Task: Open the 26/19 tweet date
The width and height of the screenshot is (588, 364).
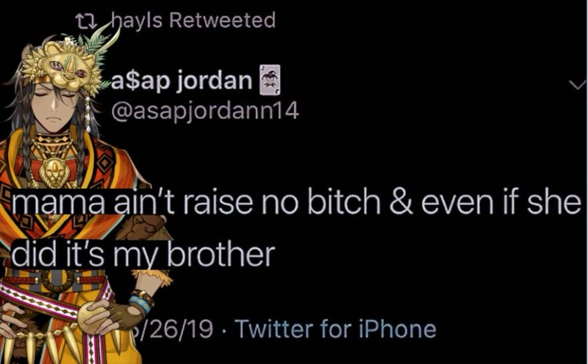Action: click(x=173, y=329)
